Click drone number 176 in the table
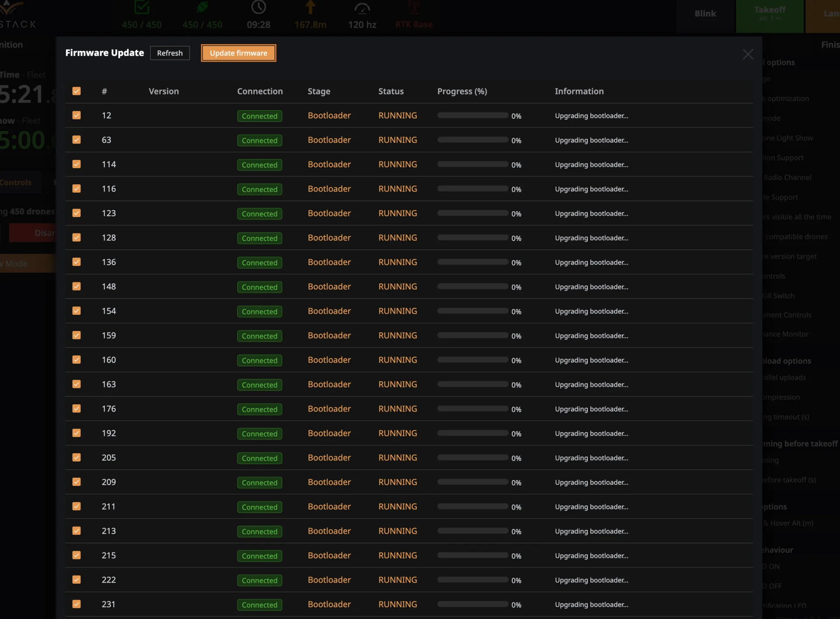 click(109, 408)
